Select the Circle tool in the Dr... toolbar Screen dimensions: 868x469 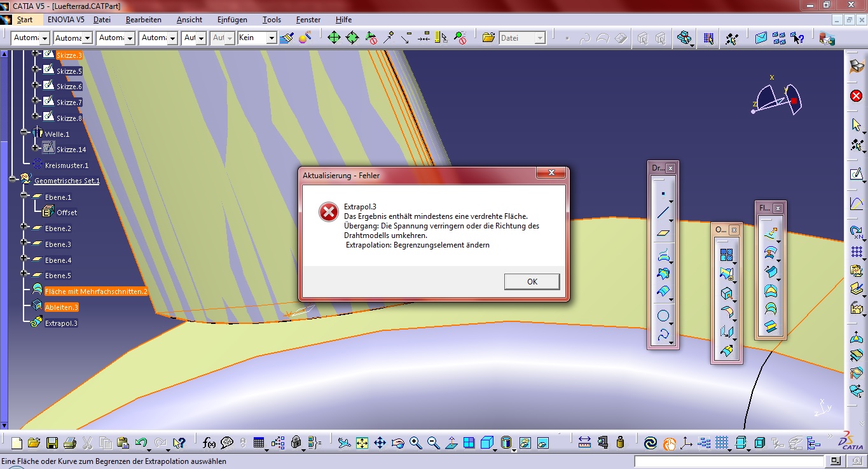coord(663,315)
